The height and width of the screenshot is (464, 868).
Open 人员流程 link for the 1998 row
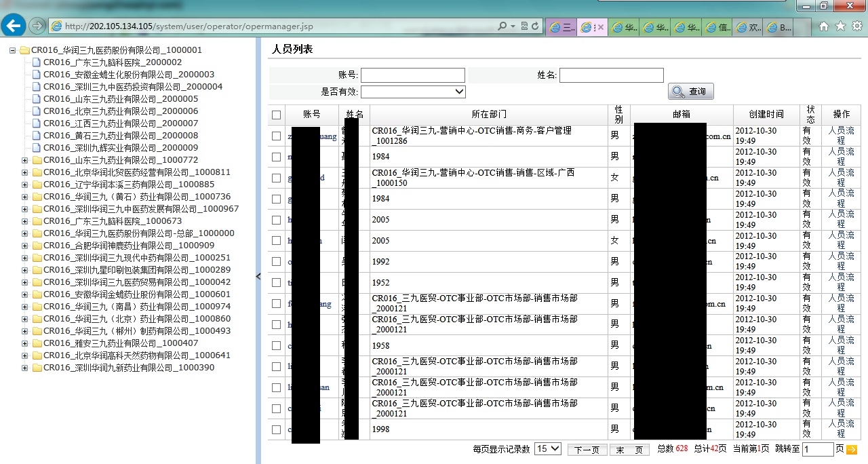841,429
